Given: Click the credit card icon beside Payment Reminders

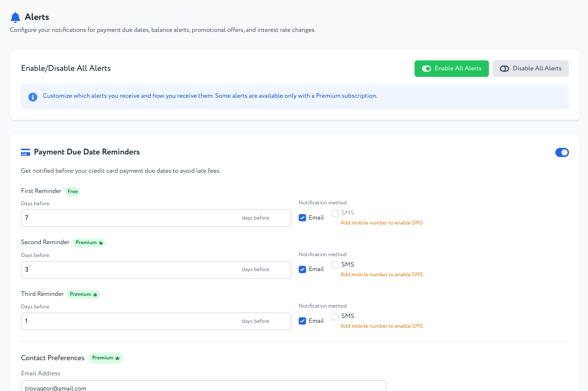Looking at the screenshot, I should point(25,152).
